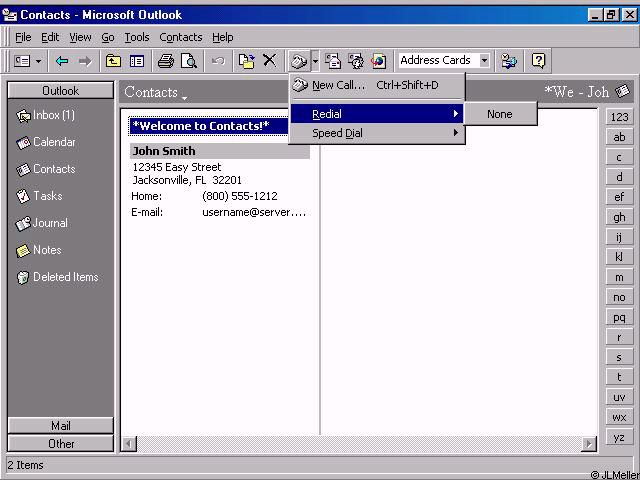Click the Outlook group button
The image size is (640, 480).
coord(60,91)
